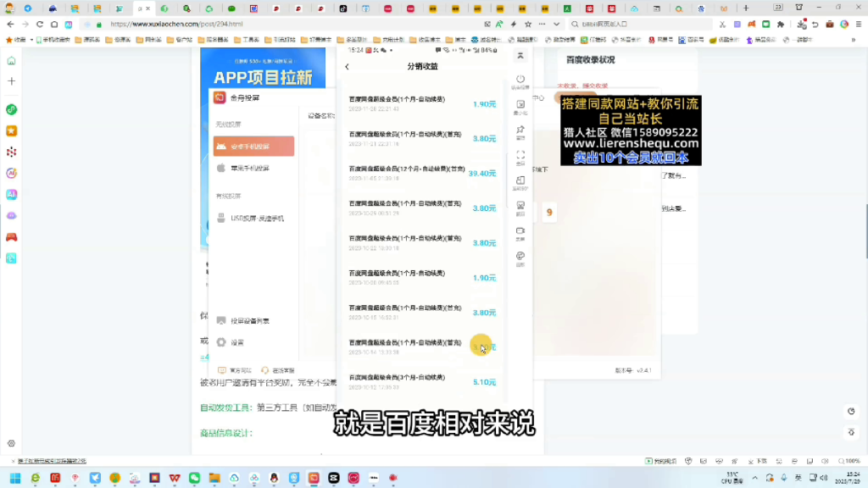Select the 安卓手机投屏 option icon
This screenshot has height=488, width=868.
pyautogui.click(x=222, y=144)
